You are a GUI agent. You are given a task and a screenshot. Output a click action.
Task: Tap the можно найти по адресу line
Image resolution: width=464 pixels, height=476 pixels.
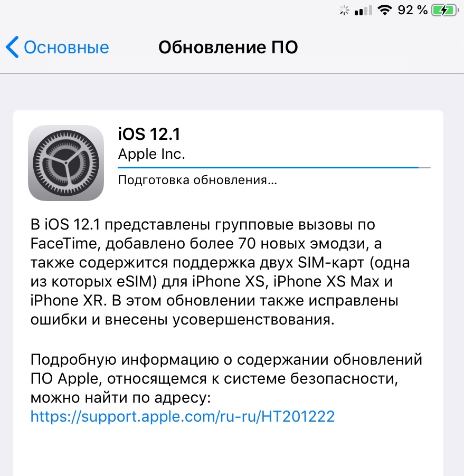click(x=120, y=397)
